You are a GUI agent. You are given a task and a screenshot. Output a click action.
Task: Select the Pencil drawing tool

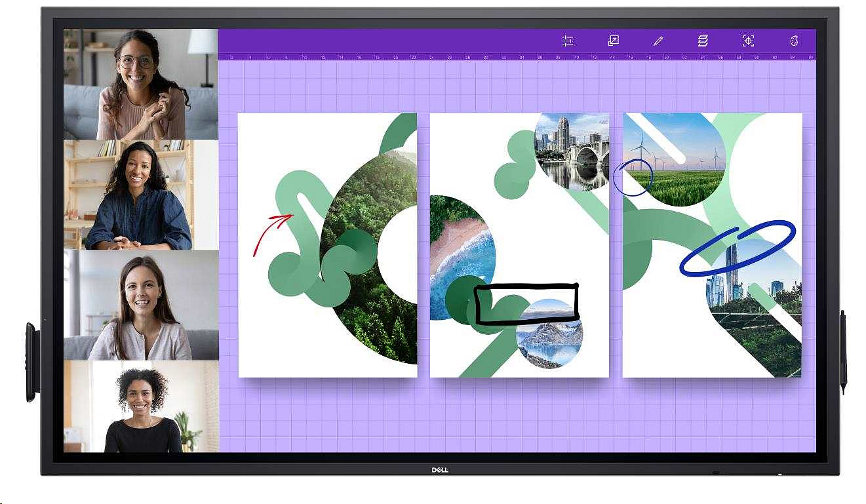click(x=658, y=41)
